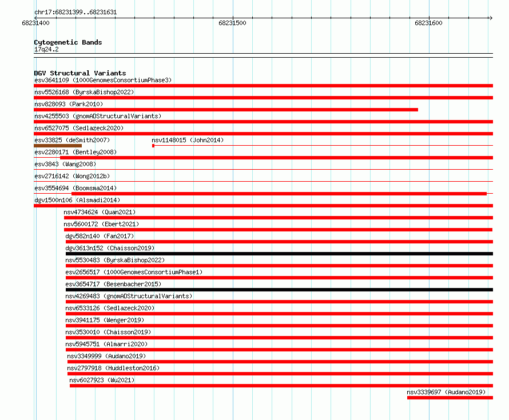This screenshot has width=509, height=420.
Task: Open the nsv3530010 (Chaisson2019) label
Action: tap(108, 332)
